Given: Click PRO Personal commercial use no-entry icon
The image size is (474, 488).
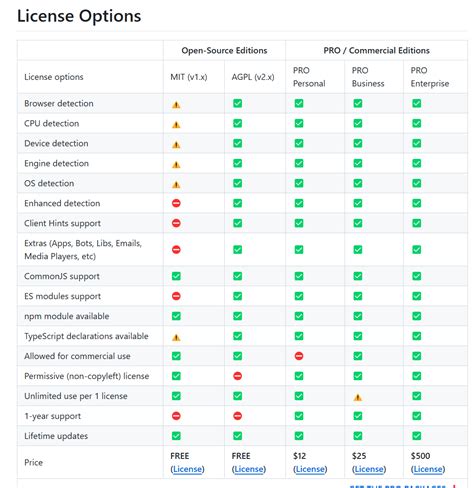Looking at the screenshot, I should pyautogui.click(x=299, y=356).
